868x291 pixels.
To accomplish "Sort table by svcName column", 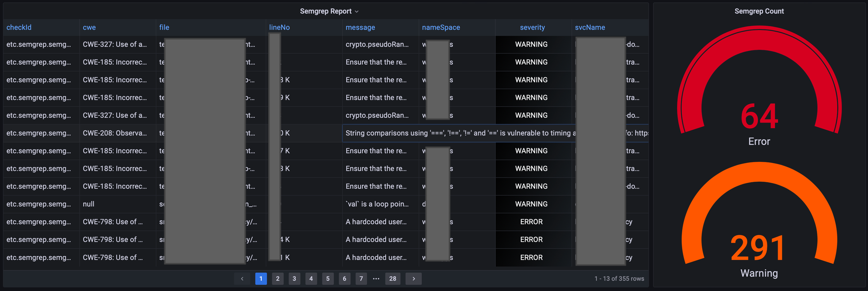I will (x=590, y=27).
